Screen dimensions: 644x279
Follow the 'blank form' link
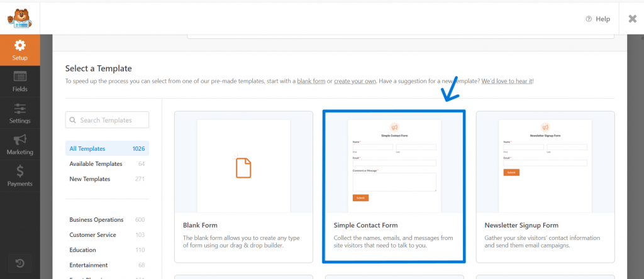311,81
